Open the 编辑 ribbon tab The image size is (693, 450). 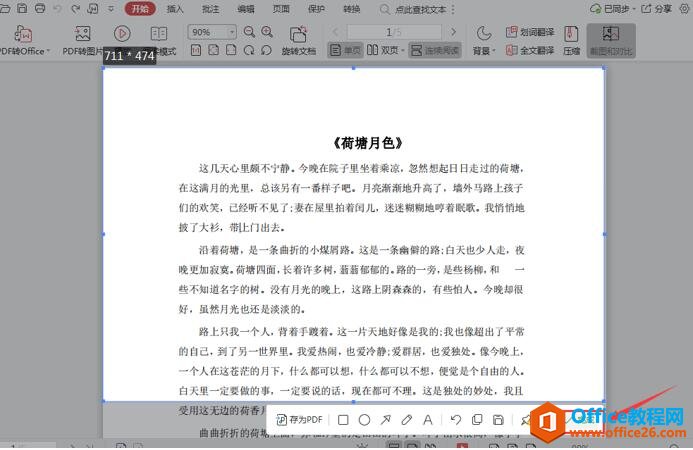pos(246,9)
